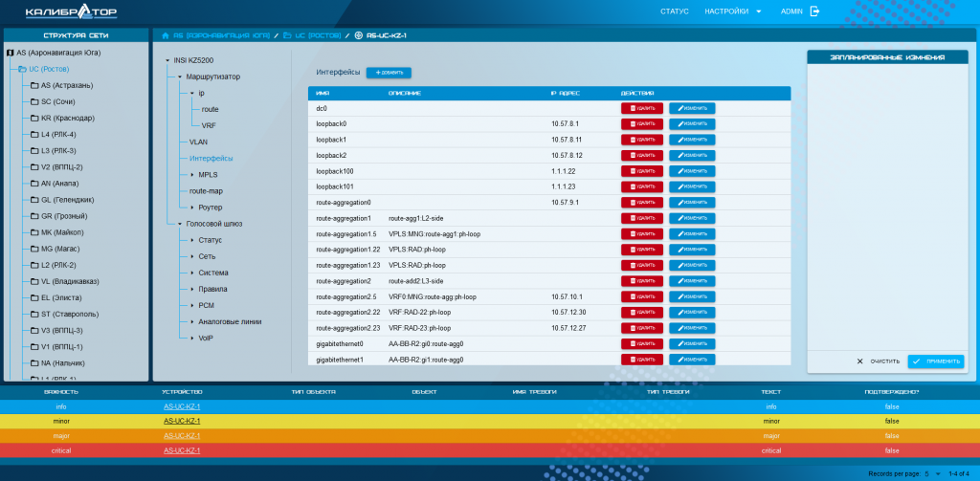Edit the route-aggregation0 interface
The width and height of the screenshot is (980, 481).
692,203
